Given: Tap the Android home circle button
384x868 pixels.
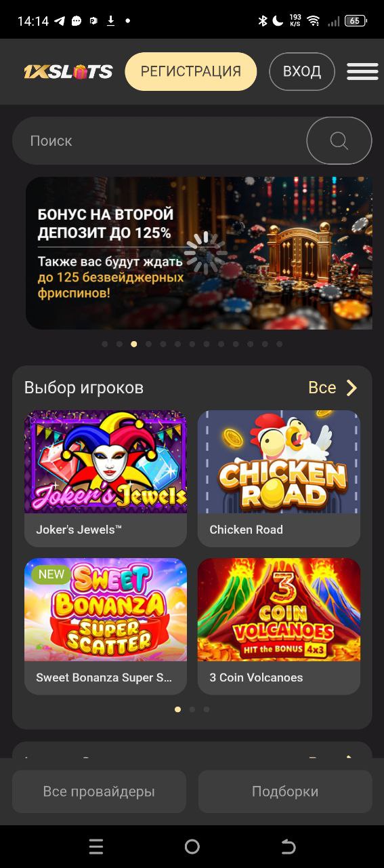Looking at the screenshot, I should (192, 846).
